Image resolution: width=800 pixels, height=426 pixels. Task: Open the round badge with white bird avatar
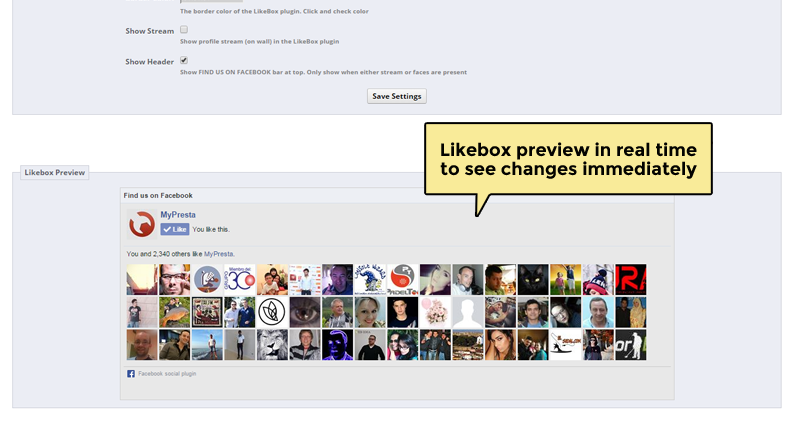coord(207,280)
